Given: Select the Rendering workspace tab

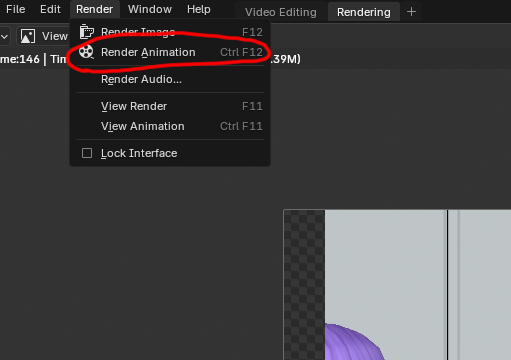Looking at the screenshot, I should pos(364,12).
